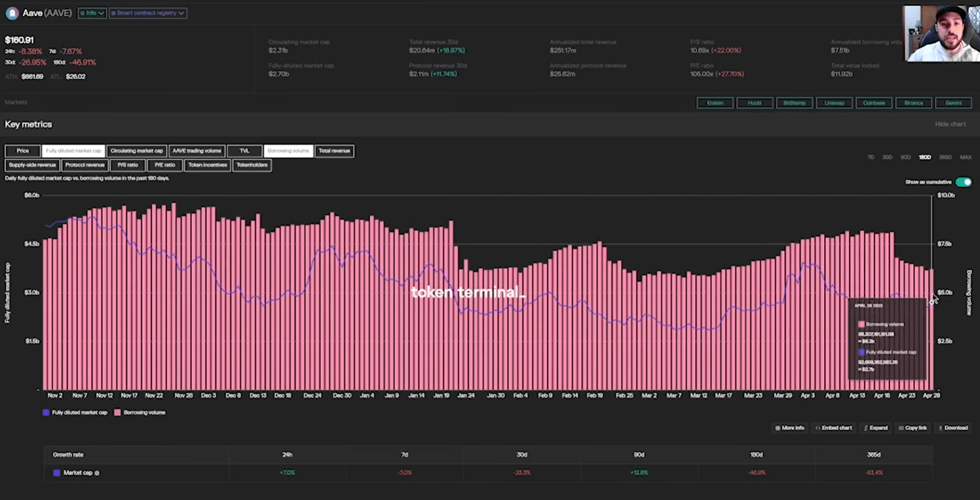Open the Kraken market link
980x500 pixels.
pyautogui.click(x=715, y=103)
